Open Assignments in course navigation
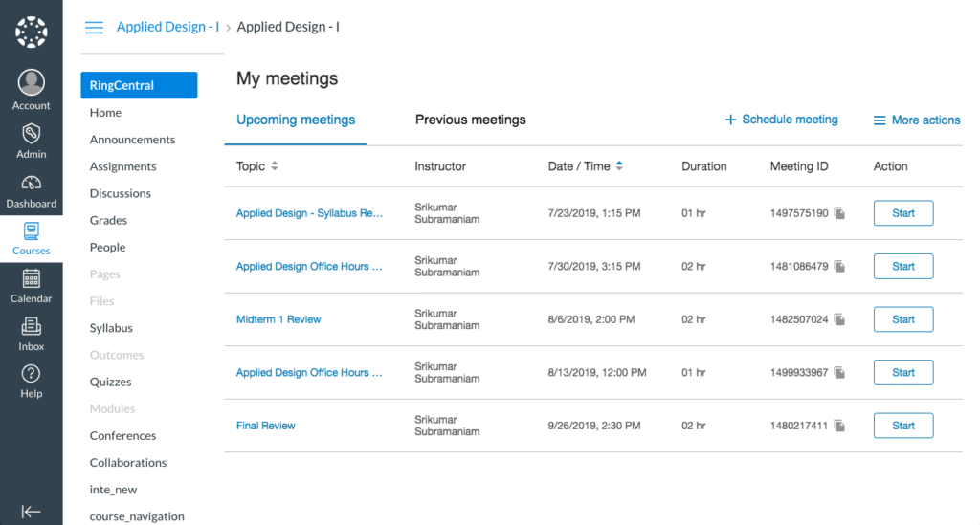980x525 pixels. (x=122, y=166)
